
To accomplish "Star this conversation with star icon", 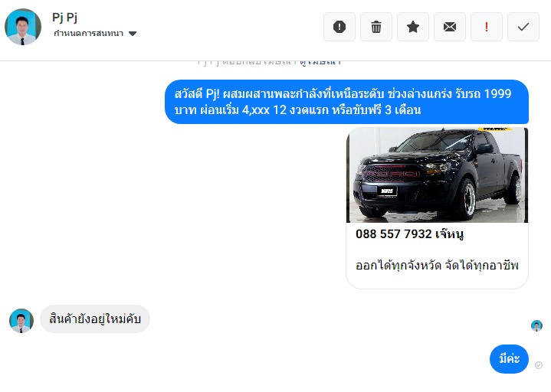I will 413,27.
